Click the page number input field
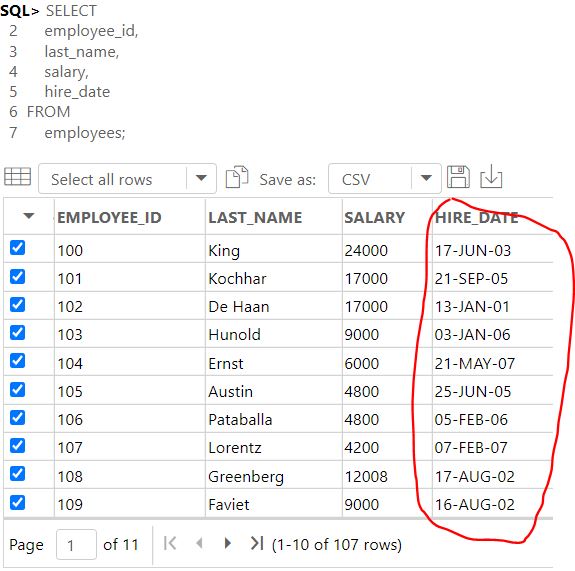This screenshot has width=575, height=571. 76,544
